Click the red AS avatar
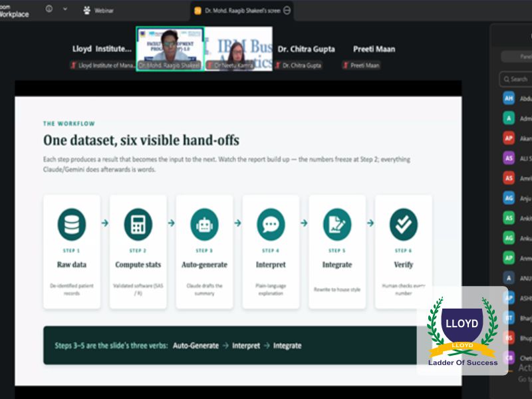This screenshot has width=532, height=399. click(x=509, y=178)
